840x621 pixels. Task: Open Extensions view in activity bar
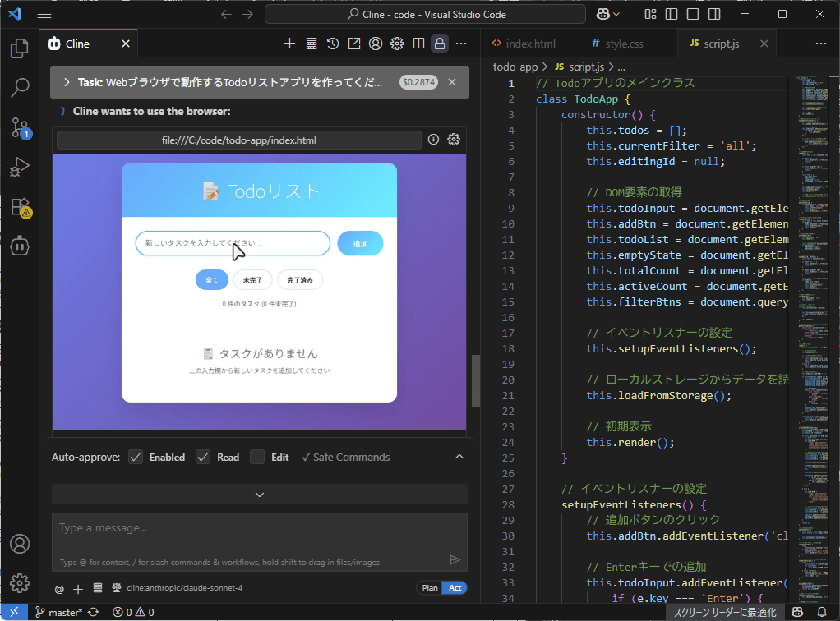tap(20, 207)
